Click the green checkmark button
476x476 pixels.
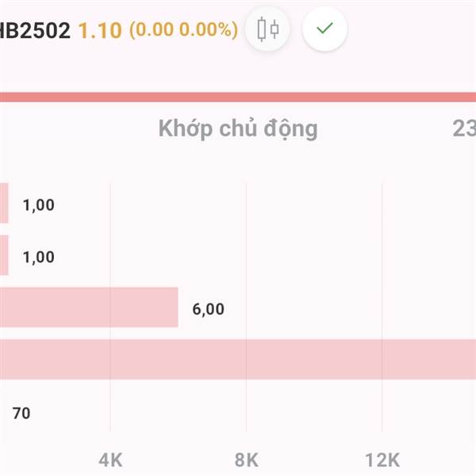coord(324,29)
